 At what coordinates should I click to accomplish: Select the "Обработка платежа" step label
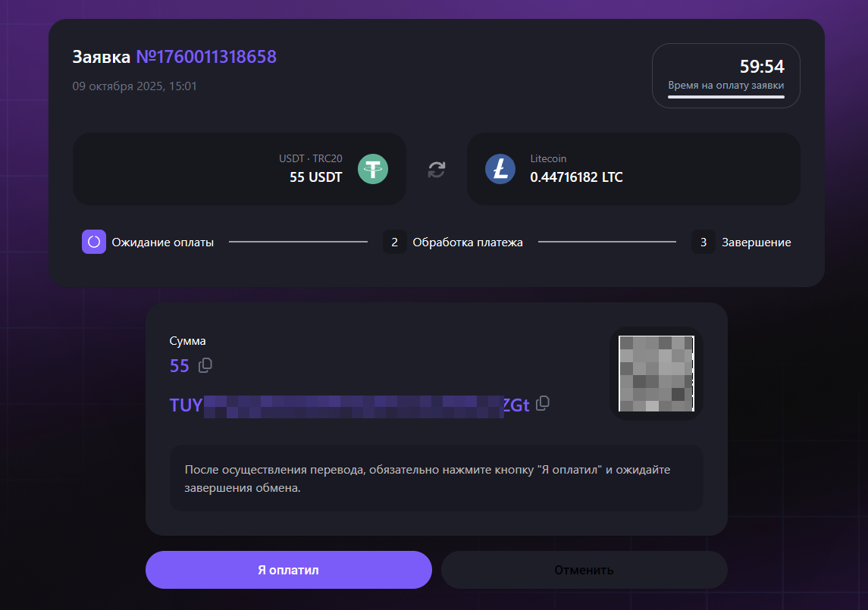468,242
